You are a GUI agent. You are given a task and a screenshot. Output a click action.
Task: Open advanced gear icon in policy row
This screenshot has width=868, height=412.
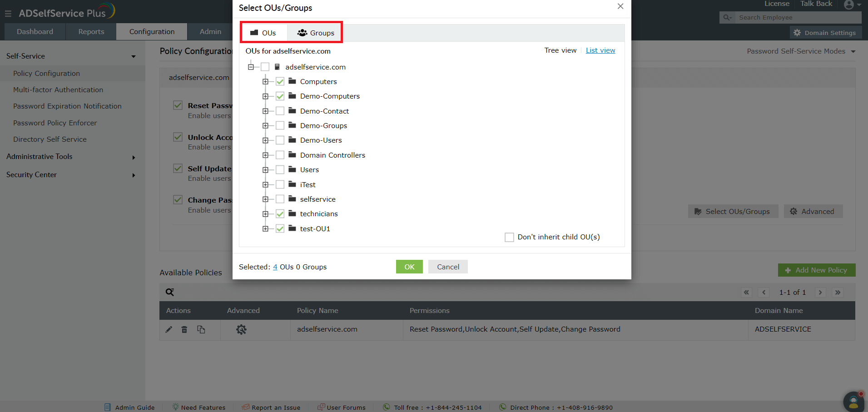[241, 329]
